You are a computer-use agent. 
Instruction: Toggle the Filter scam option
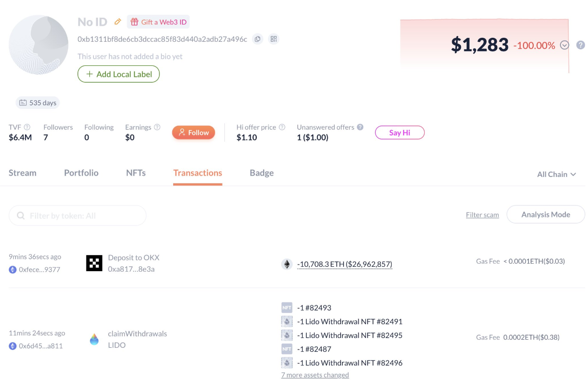point(483,215)
